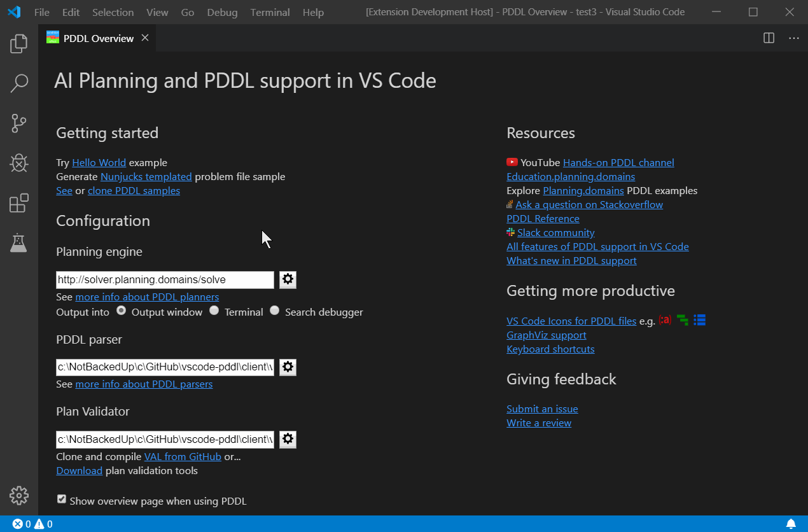Open the Keyboard shortcuts link
The width and height of the screenshot is (808, 532).
click(x=550, y=349)
